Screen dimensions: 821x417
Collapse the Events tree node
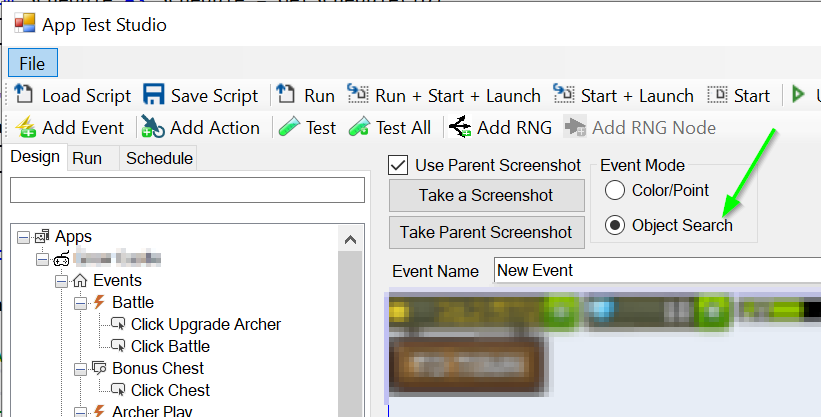click(61, 281)
